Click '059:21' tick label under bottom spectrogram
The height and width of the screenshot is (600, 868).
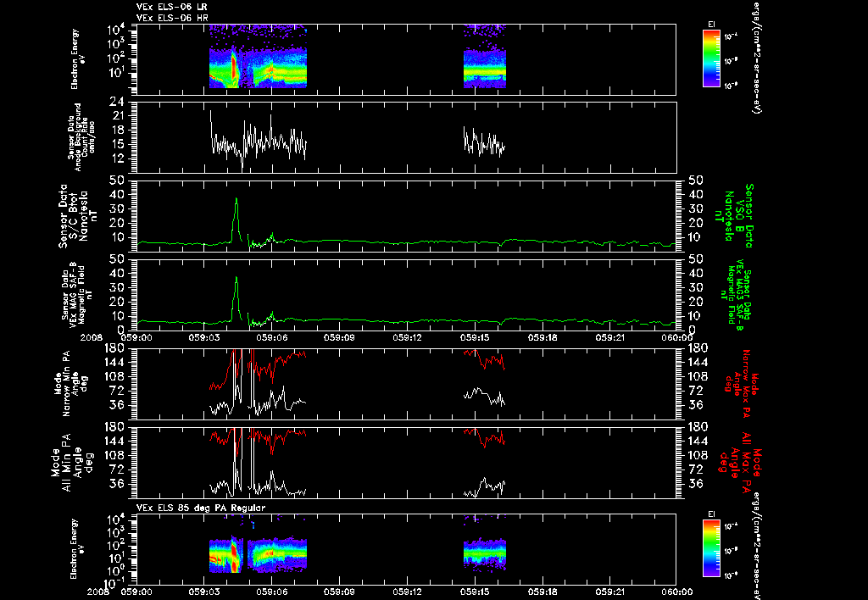[x=610, y=592]
